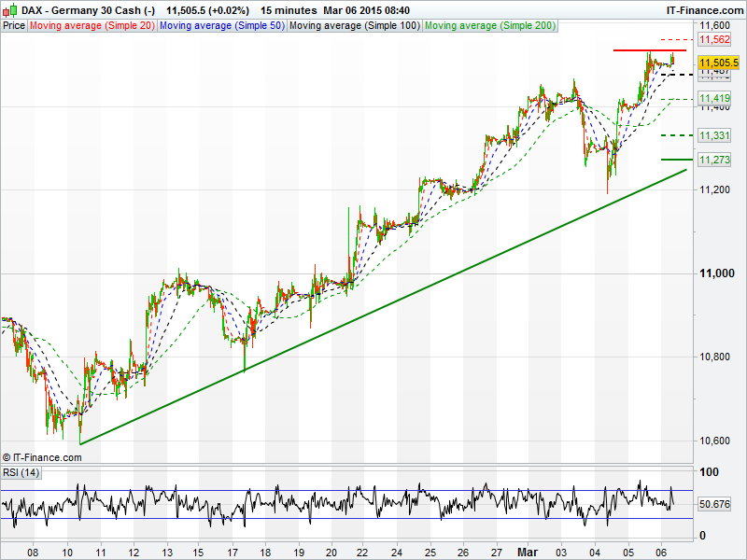Select the 11,419 green price level tag
This screenshot has height=560, width=747.
[715, 98]
